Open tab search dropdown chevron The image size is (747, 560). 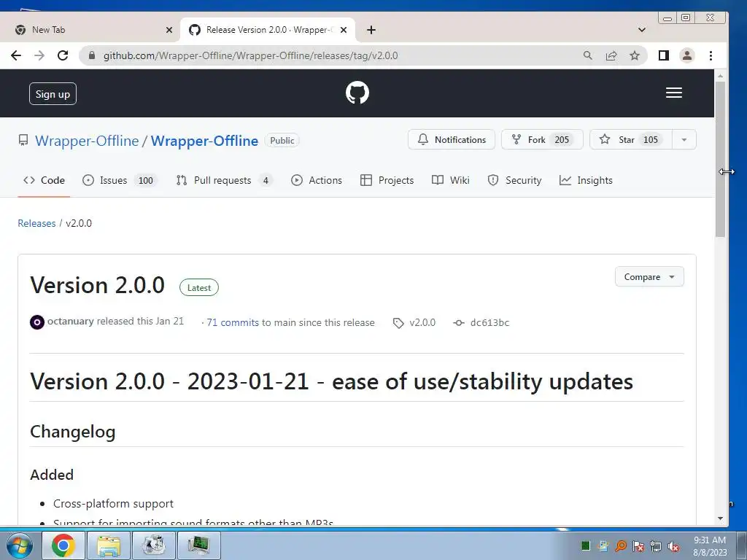point(642,30)
